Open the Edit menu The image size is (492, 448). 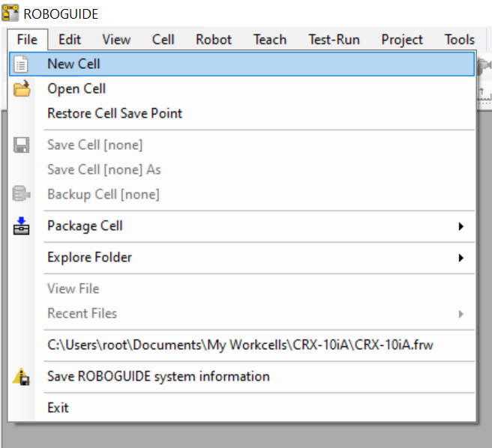70,40
